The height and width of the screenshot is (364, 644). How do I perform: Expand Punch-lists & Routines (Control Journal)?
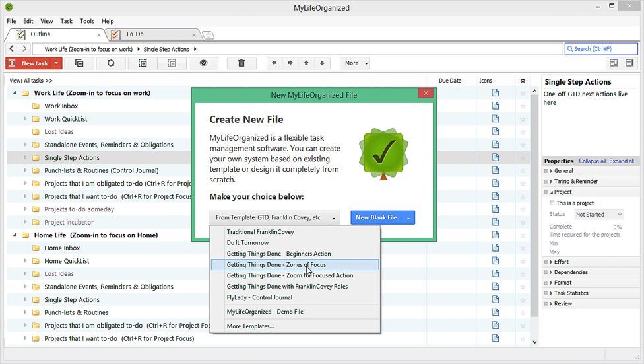tap(25, 170)
